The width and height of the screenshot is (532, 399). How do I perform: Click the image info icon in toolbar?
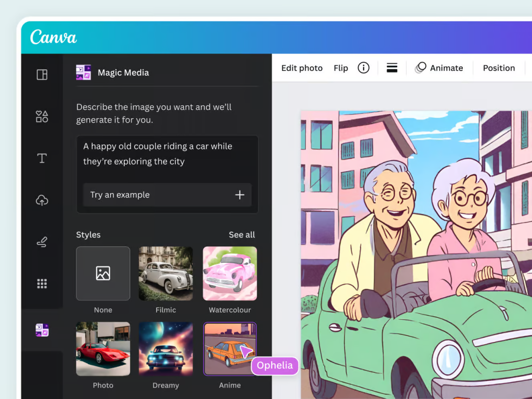pos(363,68)
